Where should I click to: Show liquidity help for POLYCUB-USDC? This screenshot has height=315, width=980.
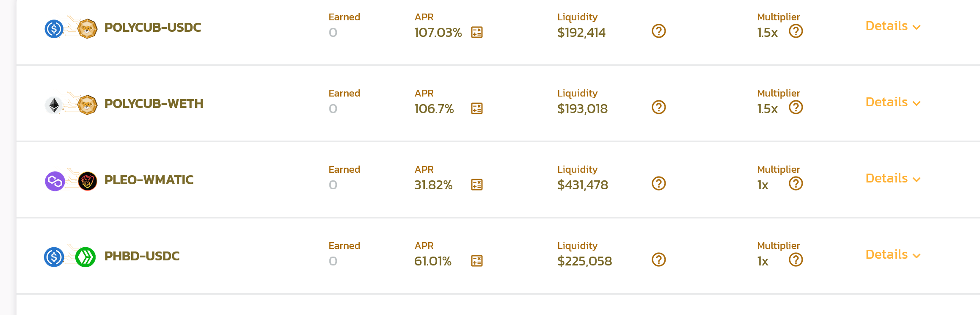pyautogui.click(x=659, y=31)
